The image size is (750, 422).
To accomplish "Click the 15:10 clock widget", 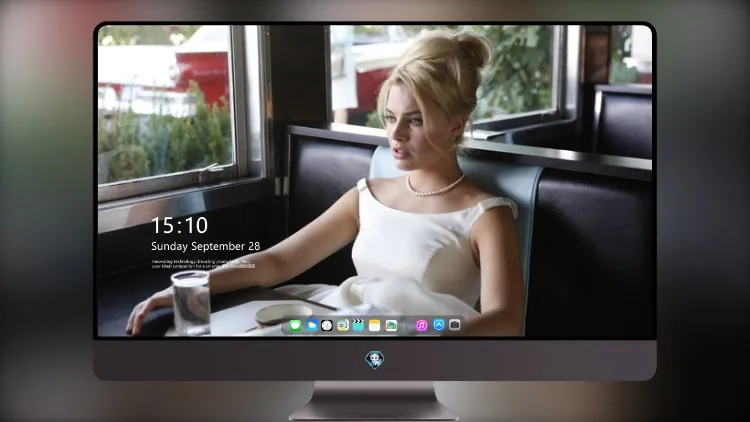I will click(x=179, y=225).
